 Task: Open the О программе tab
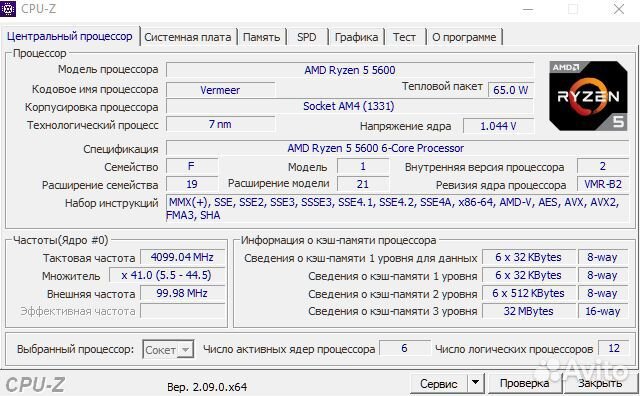tap(464, 37)
